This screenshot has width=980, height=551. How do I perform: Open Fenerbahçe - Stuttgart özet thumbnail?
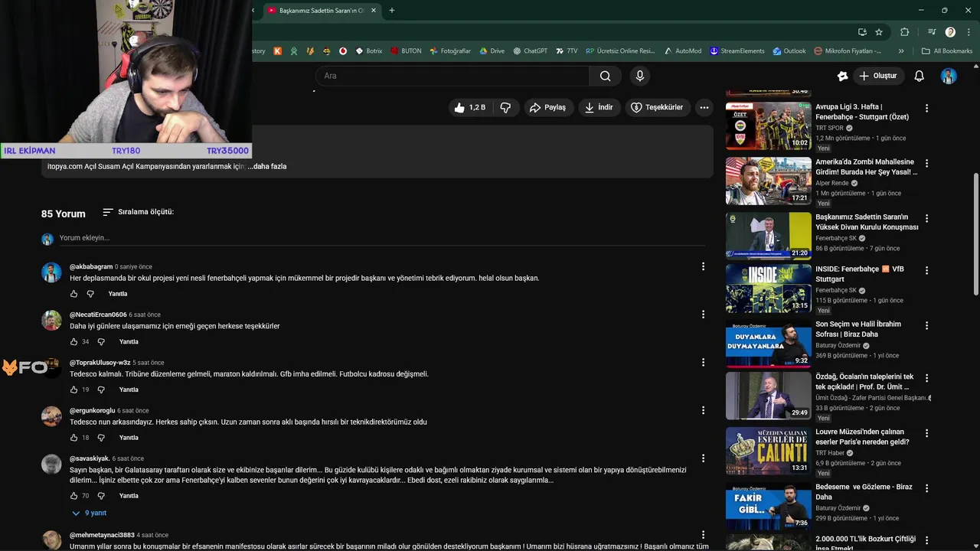[768, 126]
